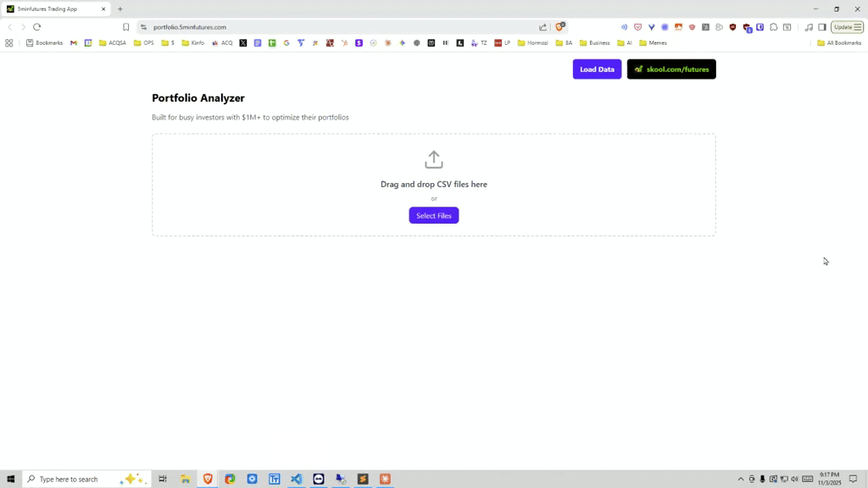
Task: Open the Extensions puzzle piece icon
Action: 773,26
